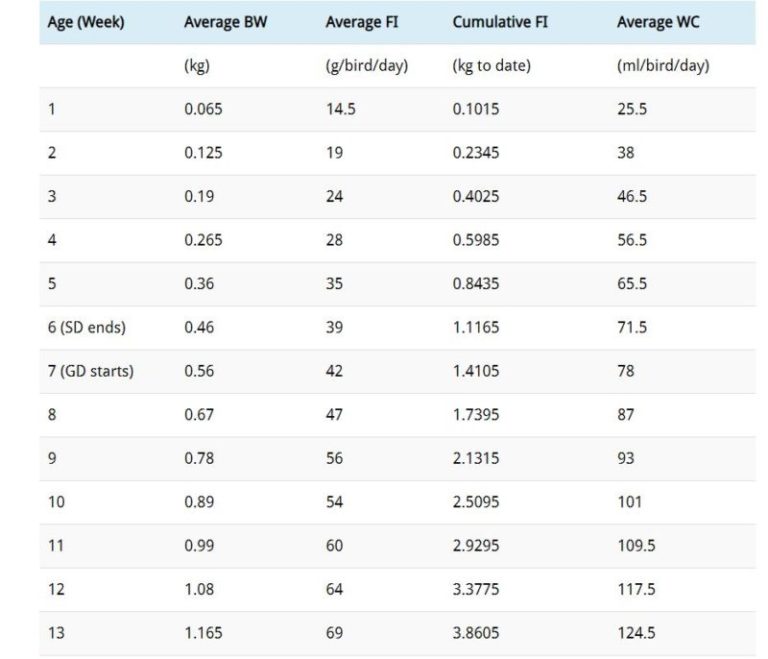Screen dimensions: 768x659
Task: Click body weight value 1.08
Action: click(x=199, y=589)
